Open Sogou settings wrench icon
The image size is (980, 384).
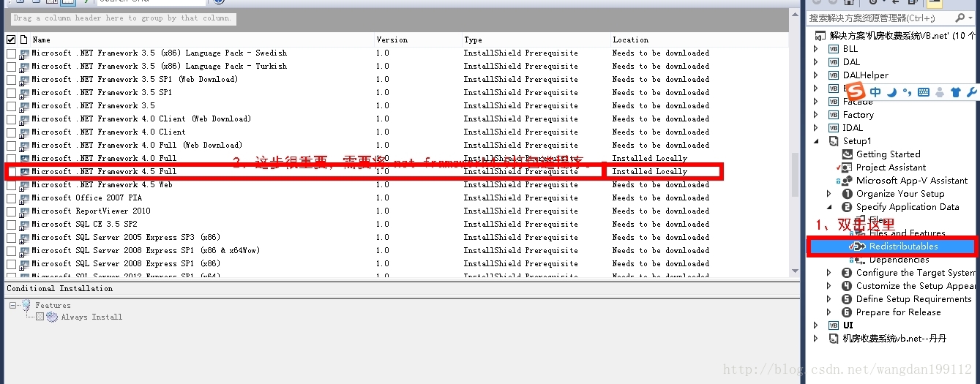click(x=971, y=92)
